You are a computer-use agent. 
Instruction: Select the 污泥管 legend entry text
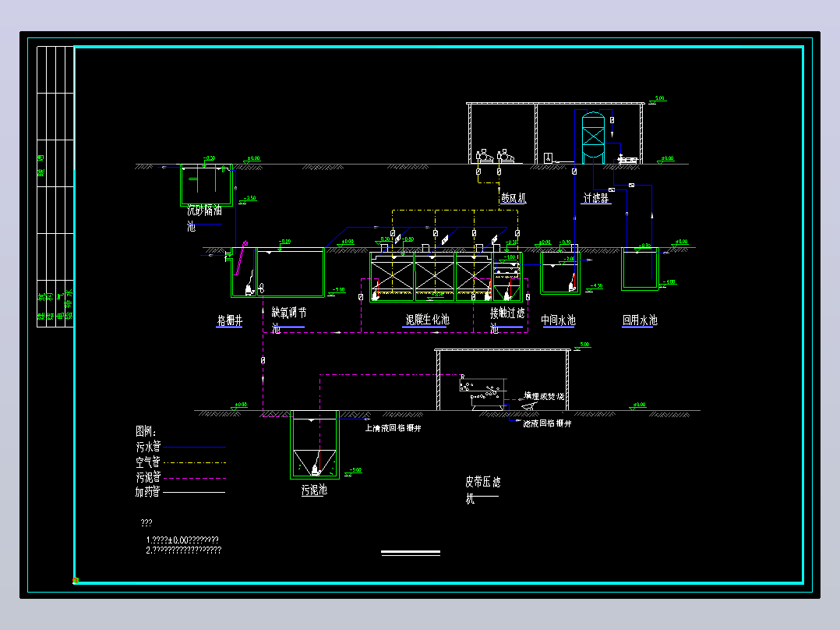coord(148,476)
